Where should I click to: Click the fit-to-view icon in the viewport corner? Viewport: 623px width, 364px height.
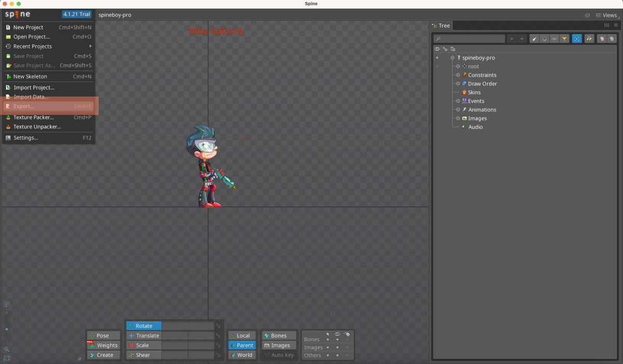(x=7, y=358)
